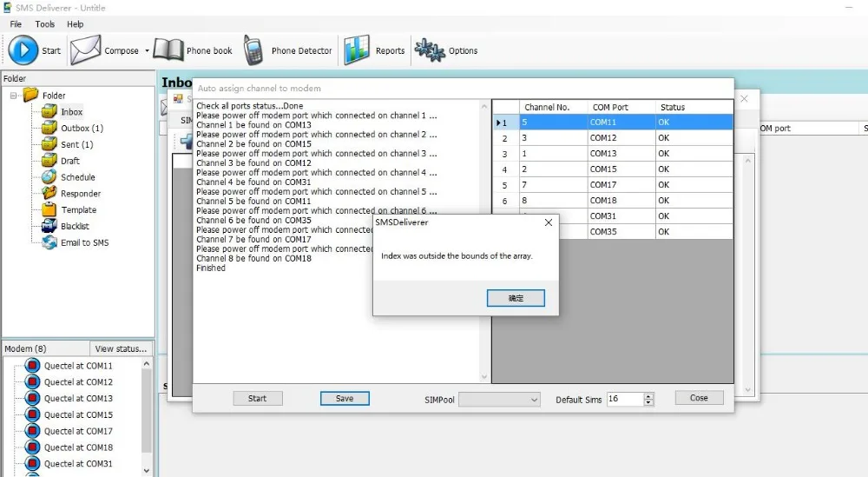Click 'Channel 8 be found on COM18' line
Screen dimensions: 868x477
pyautogui.click(x=253, y=258)
